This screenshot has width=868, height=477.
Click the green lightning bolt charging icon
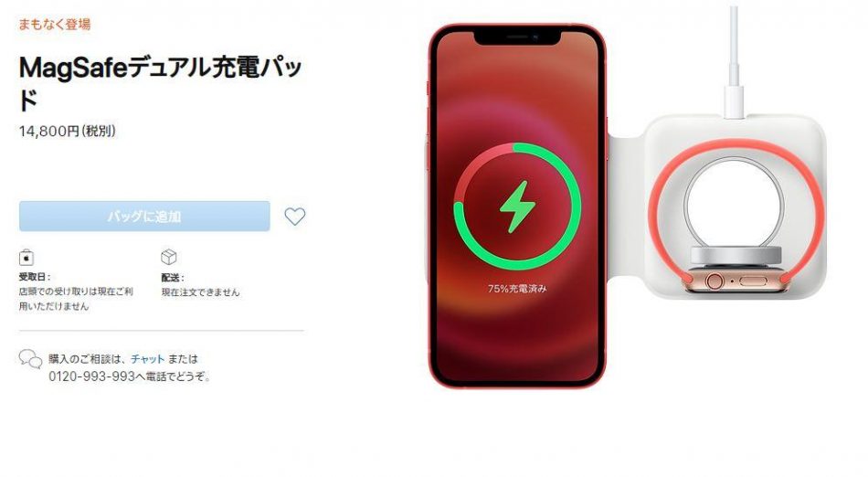(x=517, y=207)
